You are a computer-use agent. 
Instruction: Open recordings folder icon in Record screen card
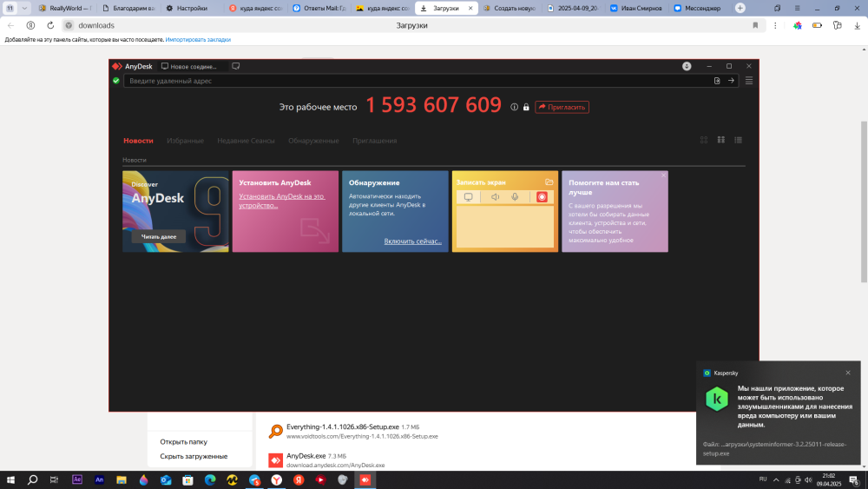click(x=549, y=182)
